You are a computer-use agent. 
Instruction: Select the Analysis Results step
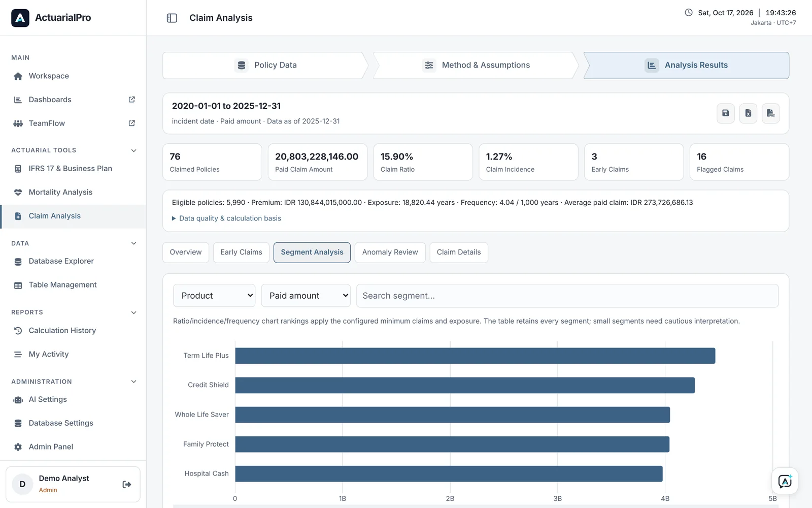click(686, 66)
